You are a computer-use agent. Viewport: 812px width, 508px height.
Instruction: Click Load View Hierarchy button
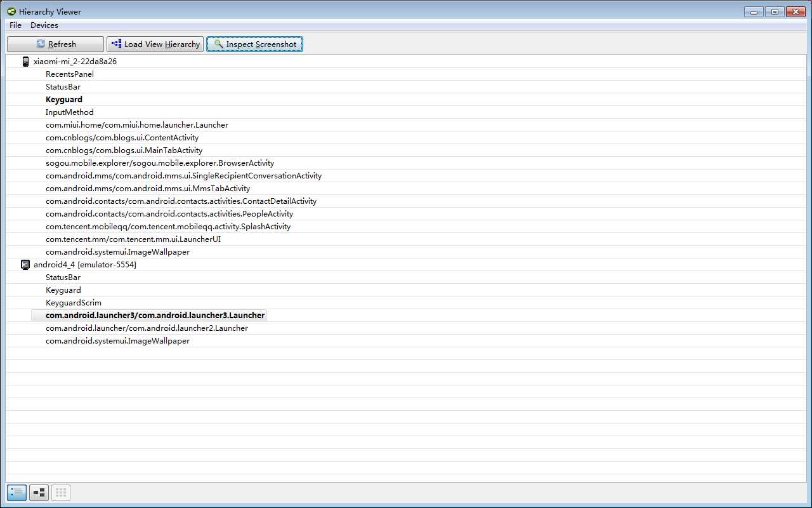coord(155,44)
